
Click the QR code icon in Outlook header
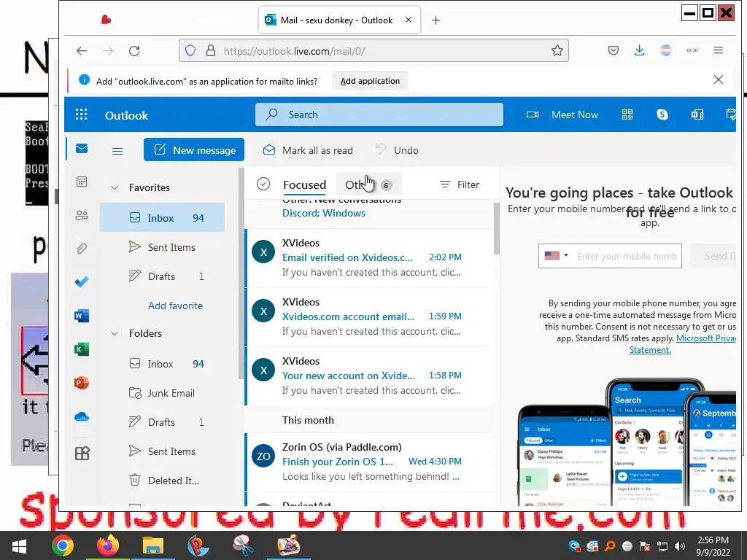click(627, 114)
